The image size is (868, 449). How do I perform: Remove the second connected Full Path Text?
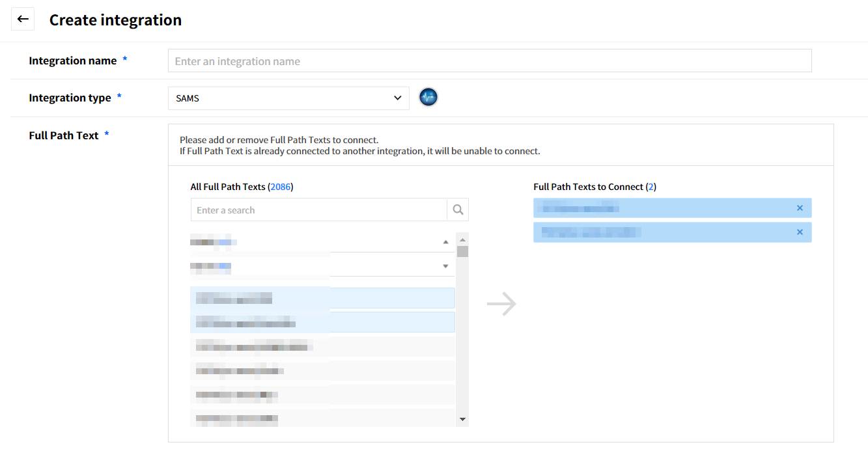pos(800,232)
